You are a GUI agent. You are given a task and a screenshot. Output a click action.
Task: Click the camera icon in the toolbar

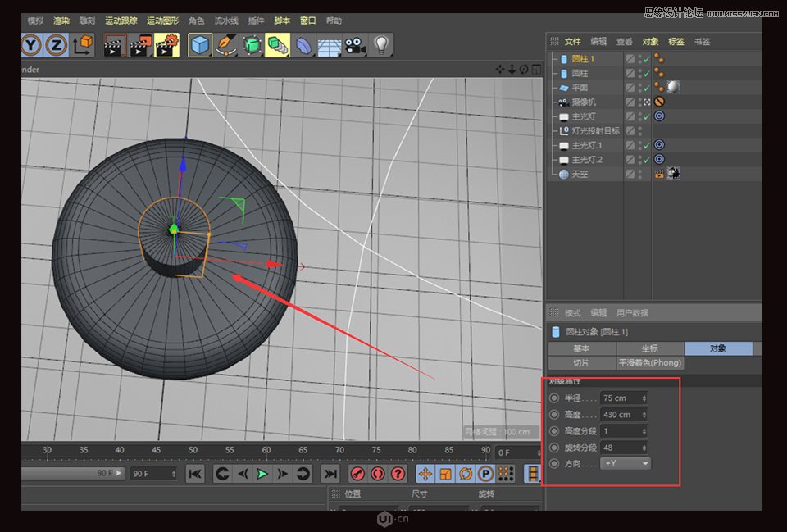pyautogui.click(x=354, y=45)
